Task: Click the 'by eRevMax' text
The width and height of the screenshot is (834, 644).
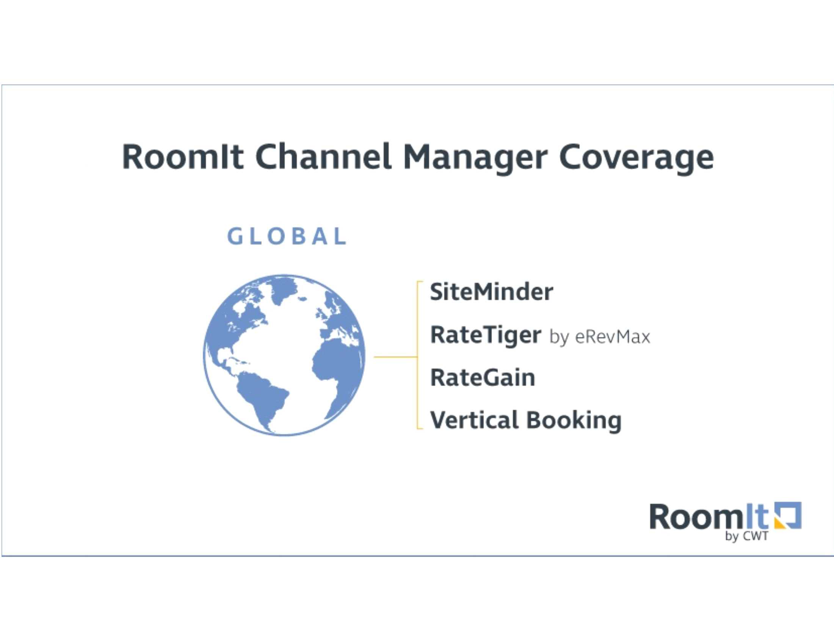Action: pyautogui.click(x=600, y=337)
